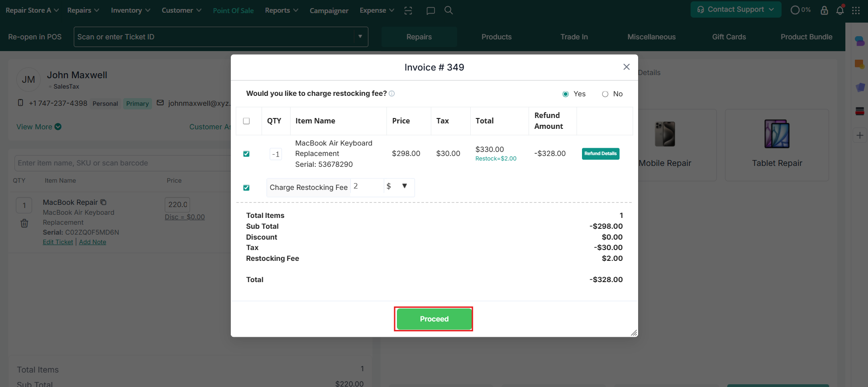Expand the Repair Store A dropdown
This screenshot has height=387, width=868.
(x=32, y=10)
